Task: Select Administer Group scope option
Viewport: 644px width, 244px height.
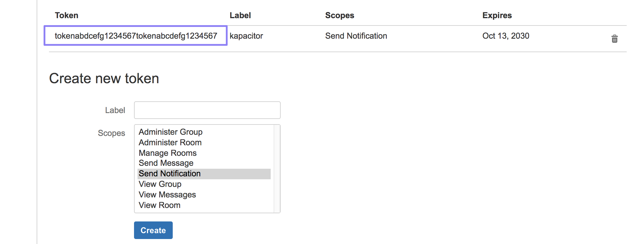Action: pos(170,132)
